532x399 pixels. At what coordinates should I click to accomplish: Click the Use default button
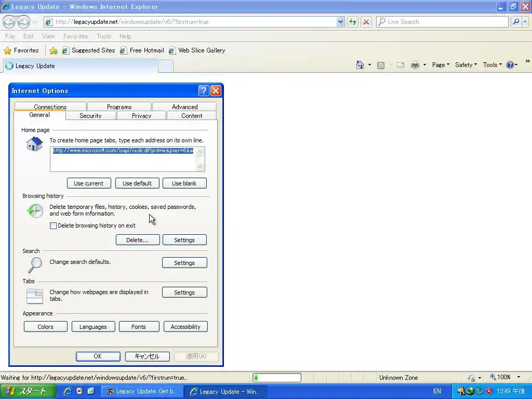pos(137,183)
